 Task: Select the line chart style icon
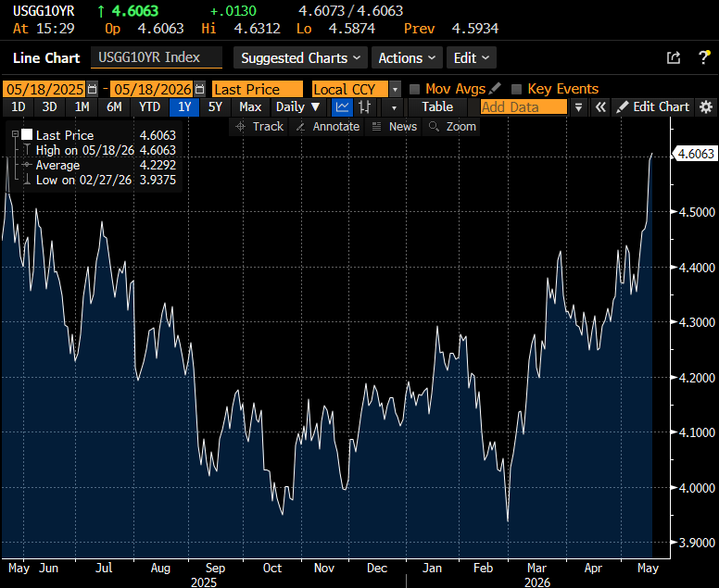click(342, 107)
